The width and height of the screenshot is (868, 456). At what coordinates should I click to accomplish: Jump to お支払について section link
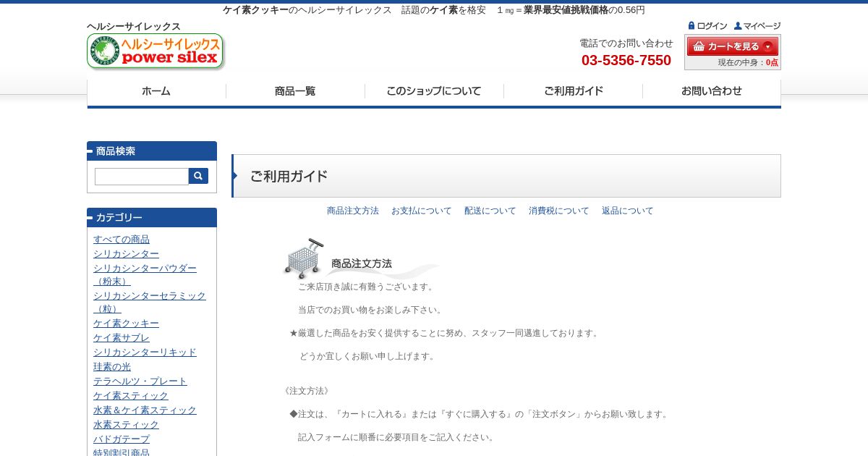coord(422,211)
